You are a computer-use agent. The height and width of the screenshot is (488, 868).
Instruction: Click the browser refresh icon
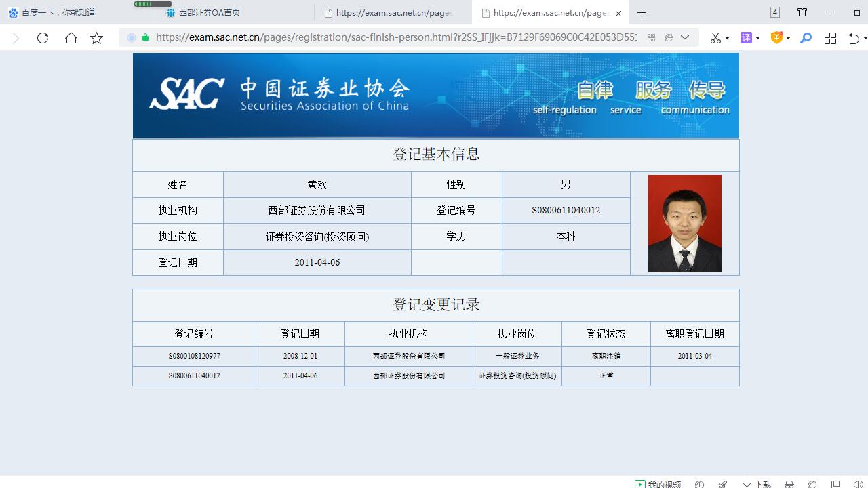pos(43,38)
